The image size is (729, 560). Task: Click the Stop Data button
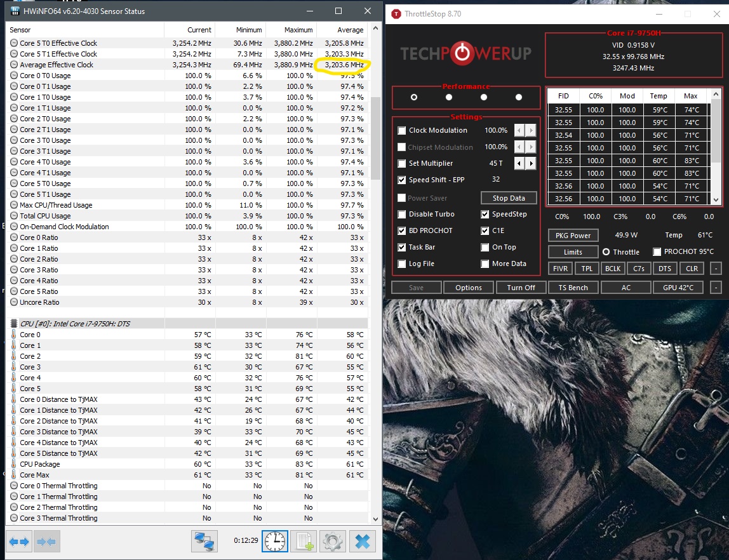pyautogui.click(x=509, y=198)
